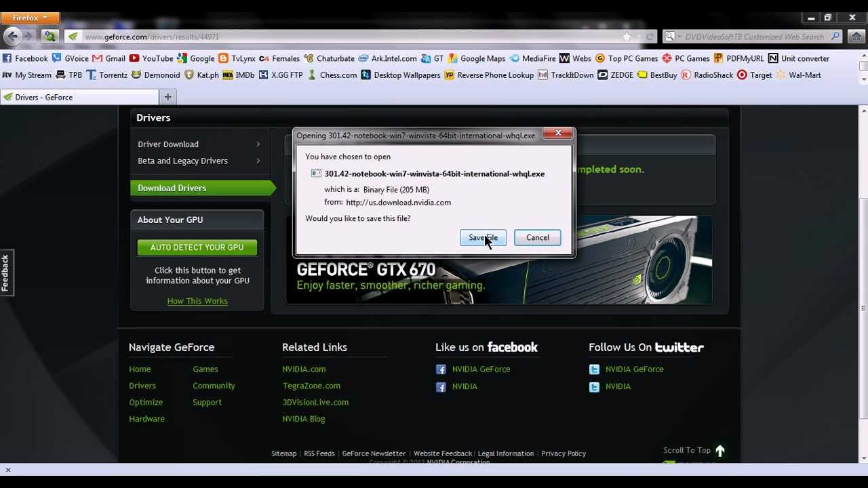
Task: Open the Privacy Policy footer link
Action: tap(564, 453)
